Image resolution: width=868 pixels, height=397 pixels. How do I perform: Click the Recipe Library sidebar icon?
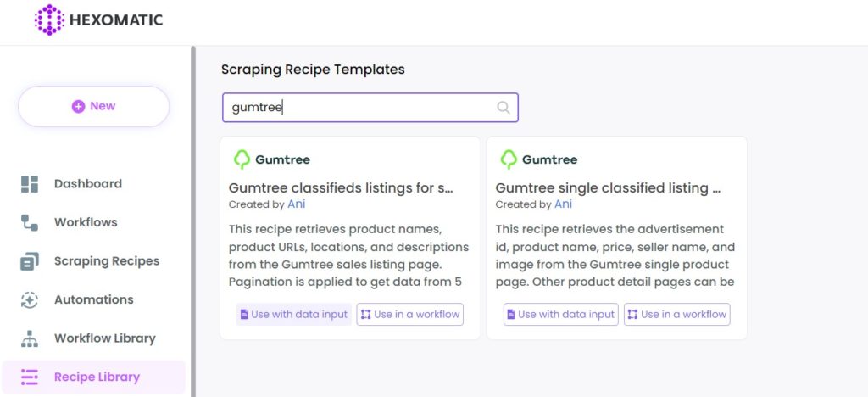point(30,377)
